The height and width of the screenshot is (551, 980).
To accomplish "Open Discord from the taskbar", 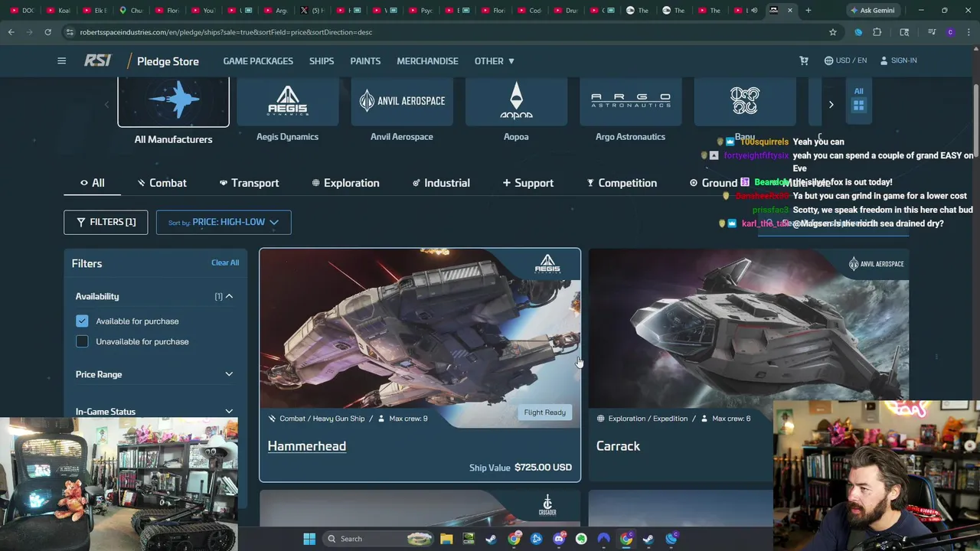I will tap(559, 539).
